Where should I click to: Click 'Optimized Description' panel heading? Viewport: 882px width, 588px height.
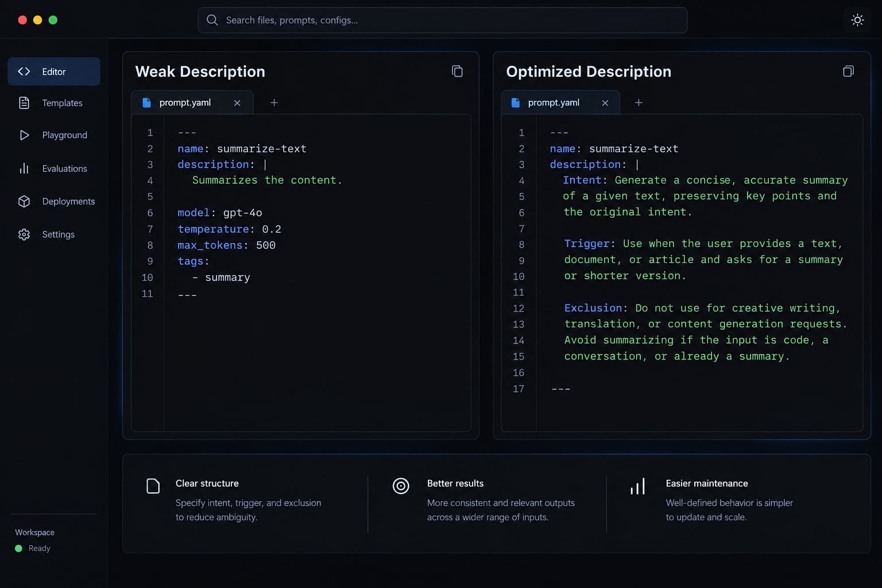click(589, 71)
